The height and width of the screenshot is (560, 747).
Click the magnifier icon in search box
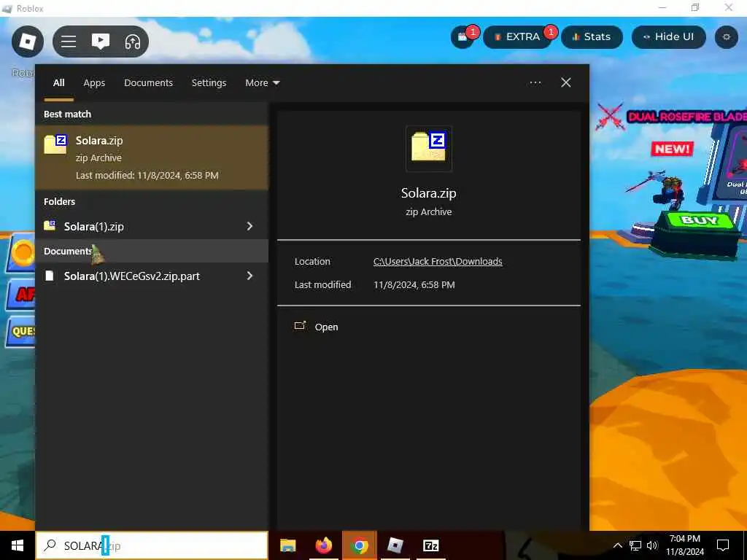(x=50, y=545)
